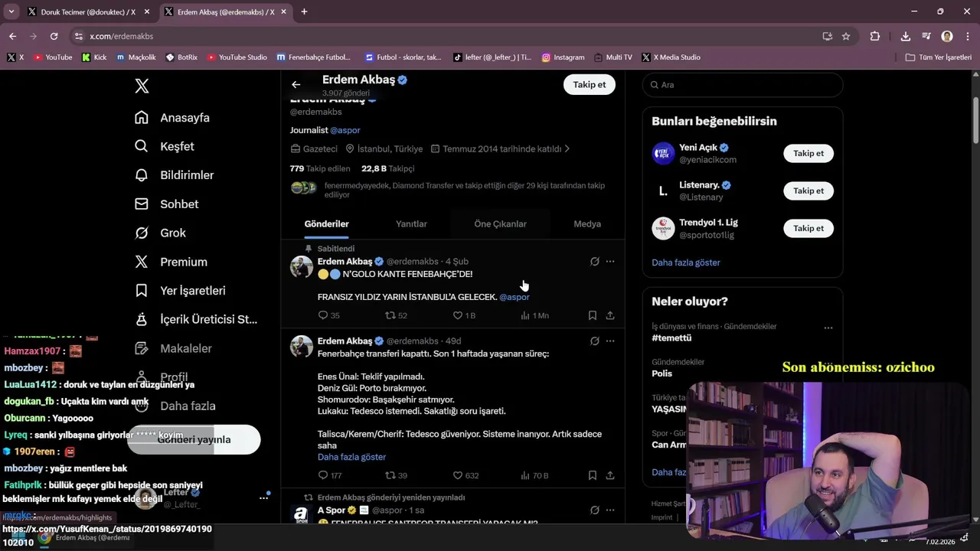The image size is (980, 551).
Task: Open 779 Takip edilen list
Action: click(x=320, y=168)
